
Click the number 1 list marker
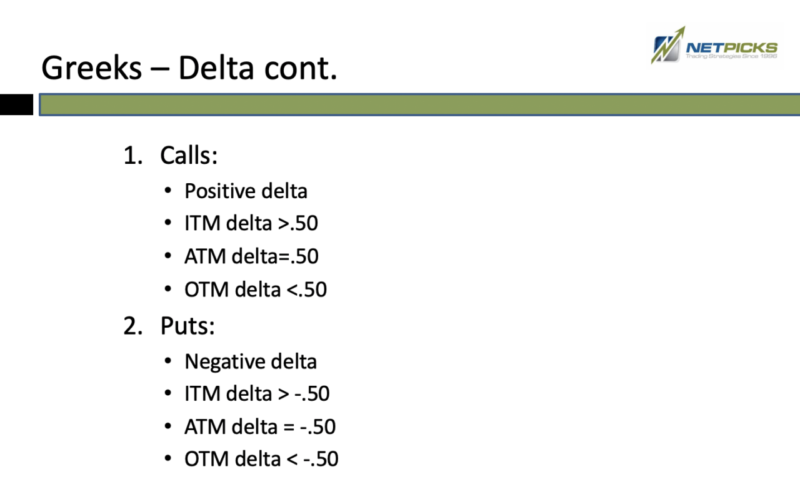coord(133,155)
